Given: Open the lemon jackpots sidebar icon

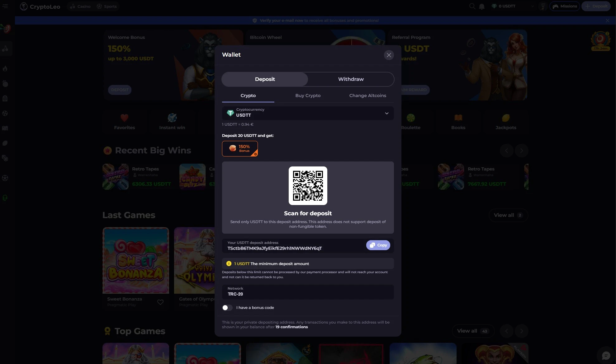Looking at the screenshot, I should click(x=5, y=143).
